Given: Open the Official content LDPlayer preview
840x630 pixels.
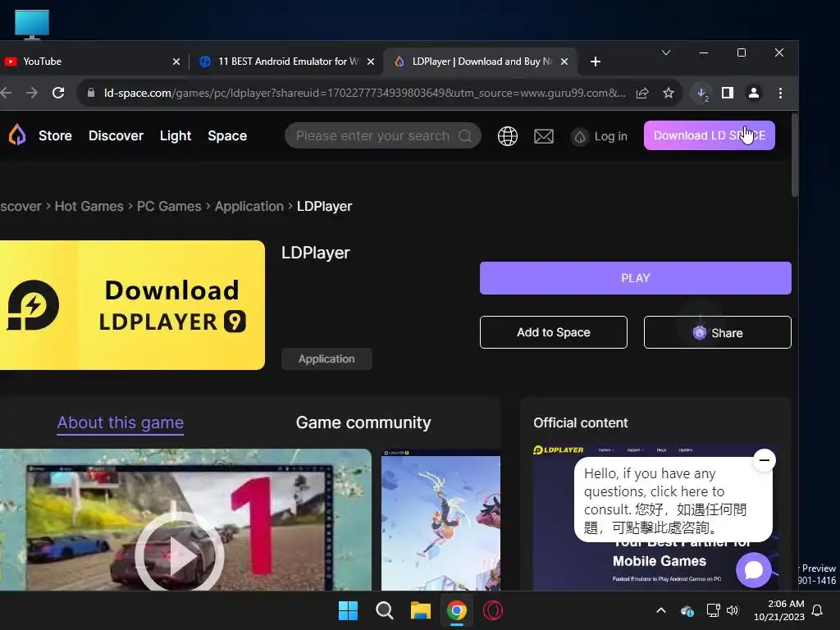Looking at the screenshot, I should (655, 517).
